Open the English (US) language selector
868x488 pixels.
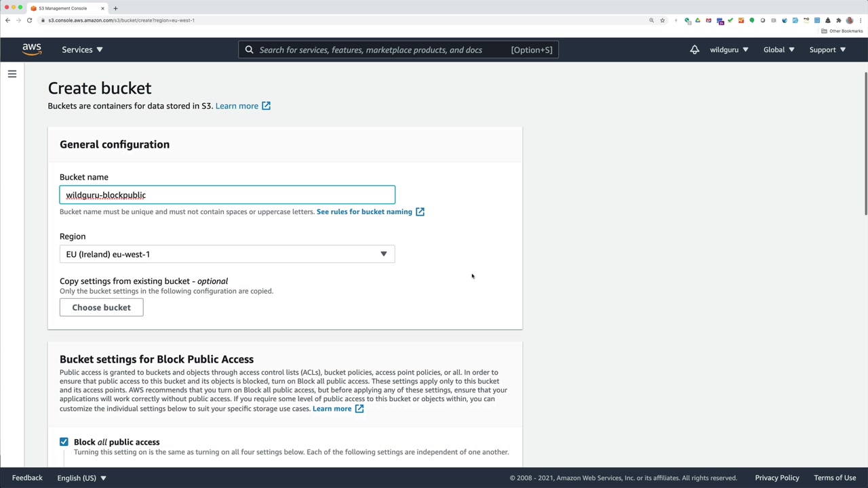81,478
